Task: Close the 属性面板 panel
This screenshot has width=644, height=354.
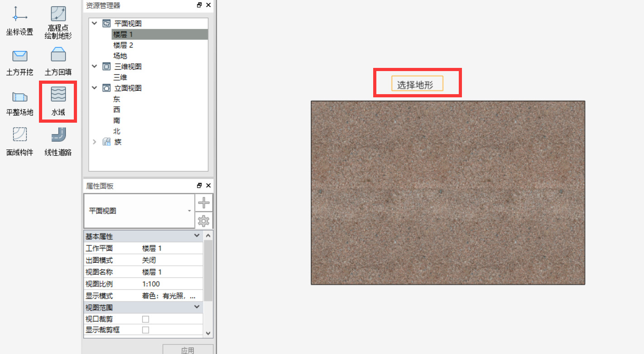Action: pyautogui.click(x=208, y=186)
